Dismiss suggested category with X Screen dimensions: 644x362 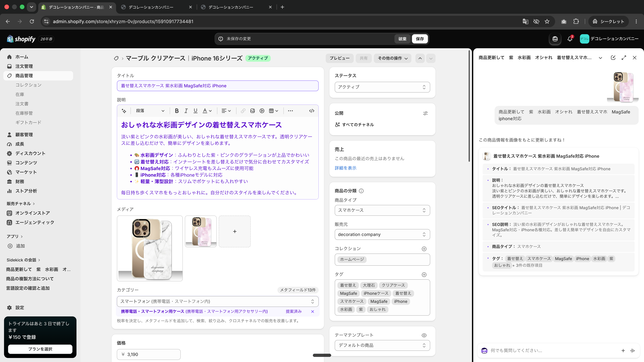coord(312,311)
